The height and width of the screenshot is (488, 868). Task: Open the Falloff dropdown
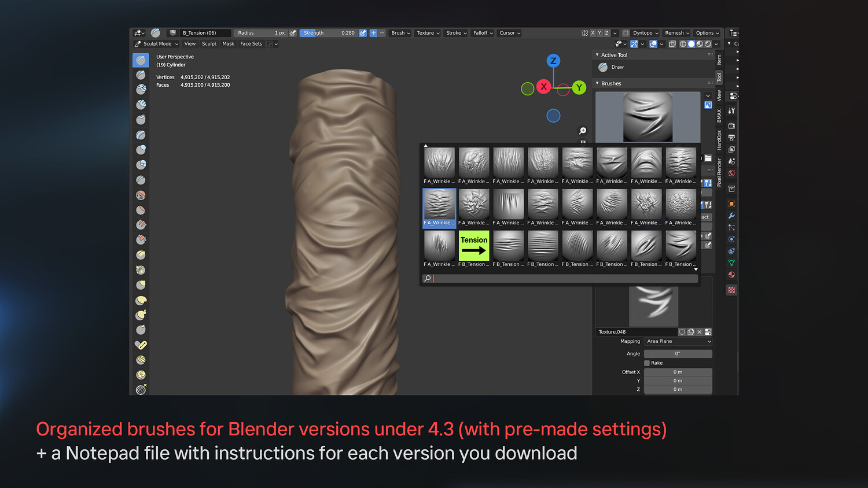[x=483, y=33]
